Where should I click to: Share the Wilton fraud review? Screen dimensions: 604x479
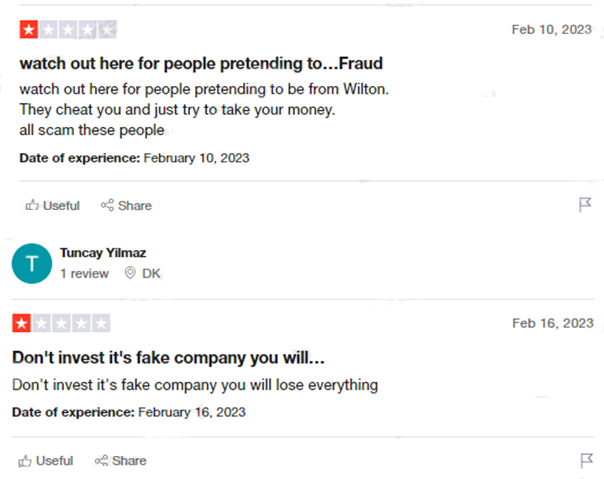pos(126,205)
